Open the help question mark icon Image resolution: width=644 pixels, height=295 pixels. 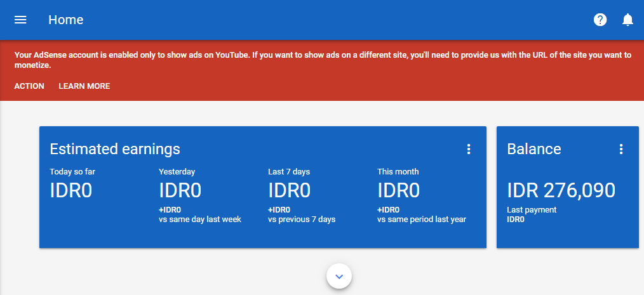(600, 20)
